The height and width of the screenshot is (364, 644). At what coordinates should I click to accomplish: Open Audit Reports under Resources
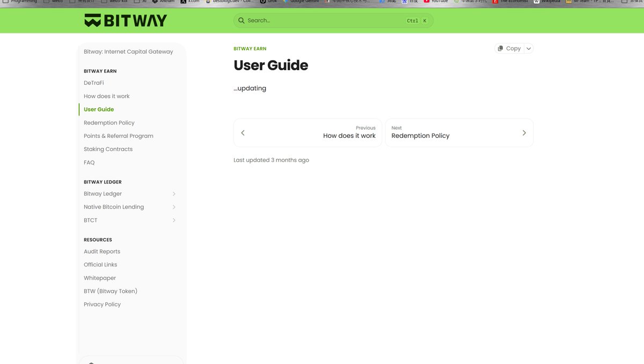tap(102, 251)
